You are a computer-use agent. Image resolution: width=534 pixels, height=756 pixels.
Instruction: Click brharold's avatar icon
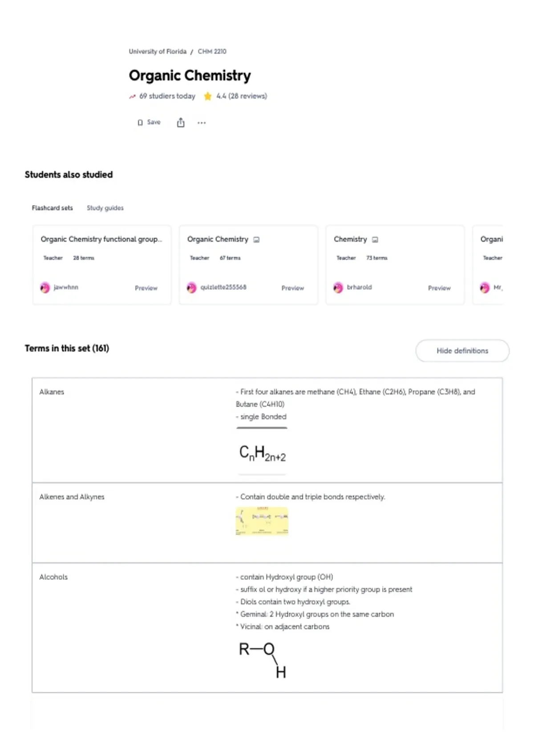pyautogui.click(x=338, y=288)
